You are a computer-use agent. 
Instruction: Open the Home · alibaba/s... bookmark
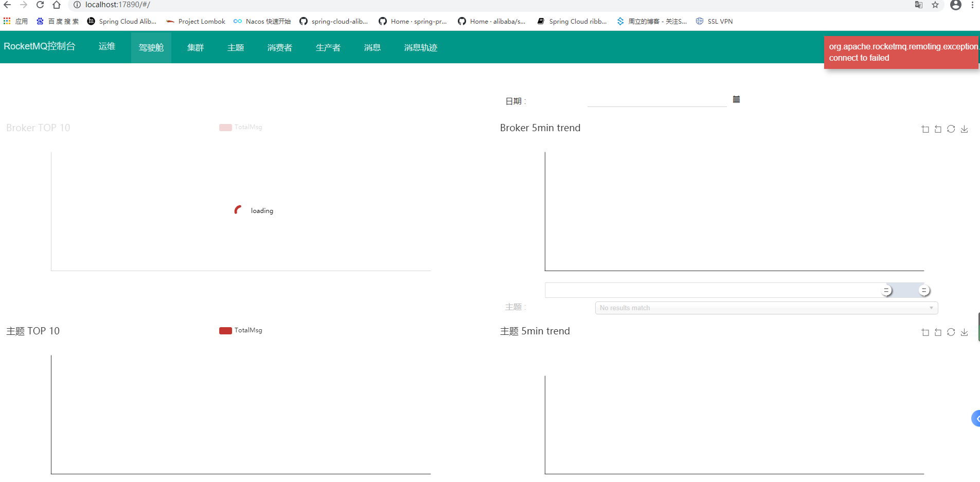point(492,21)
